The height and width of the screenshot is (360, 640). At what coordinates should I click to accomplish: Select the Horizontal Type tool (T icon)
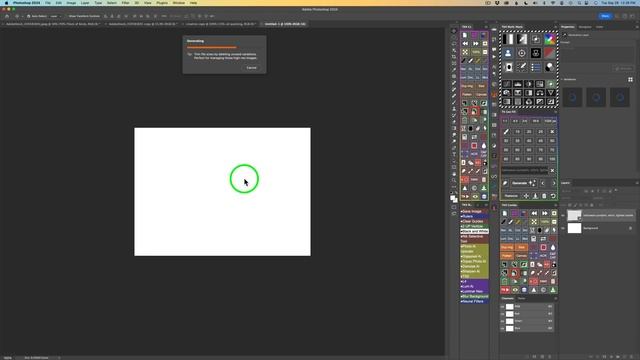(454, 154)
